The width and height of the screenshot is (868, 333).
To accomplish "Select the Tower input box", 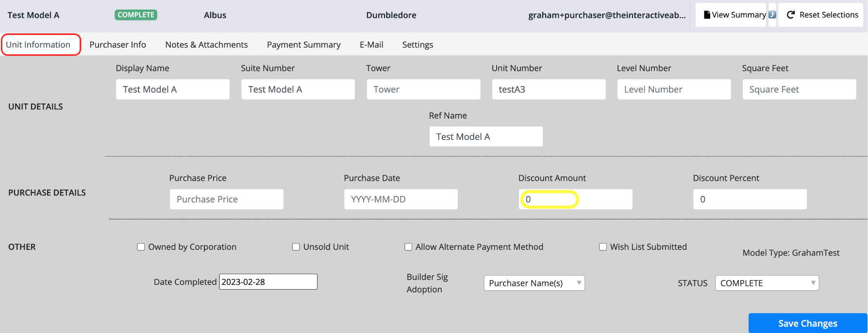I will click(x=423, y=89).
